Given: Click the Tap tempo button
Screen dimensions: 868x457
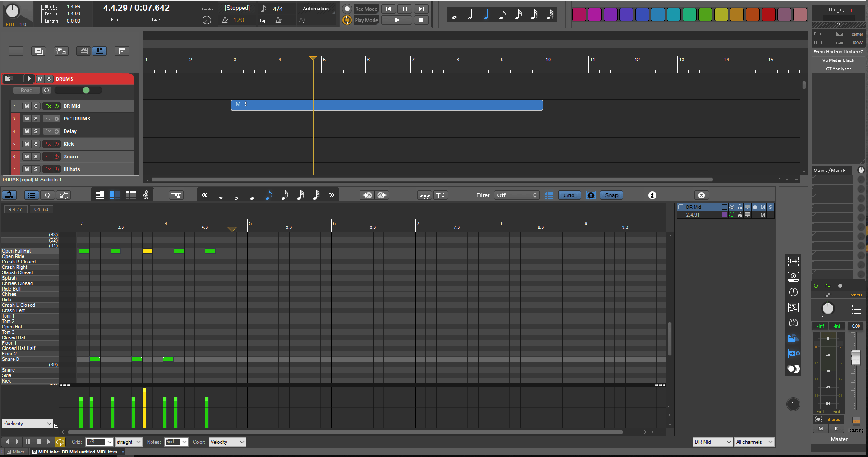Looking at the screenshot, I should pos(263,20).
